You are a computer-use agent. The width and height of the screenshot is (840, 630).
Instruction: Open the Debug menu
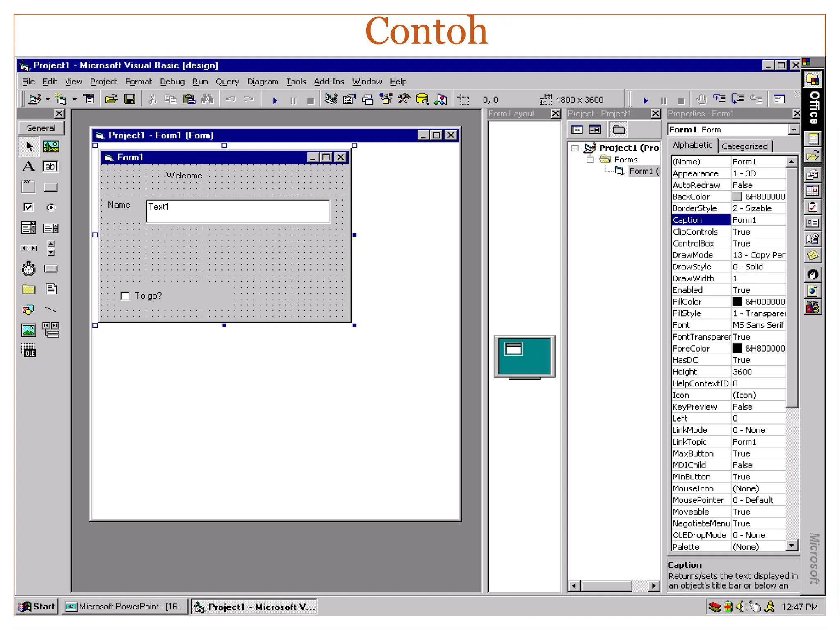pos(172,82)
